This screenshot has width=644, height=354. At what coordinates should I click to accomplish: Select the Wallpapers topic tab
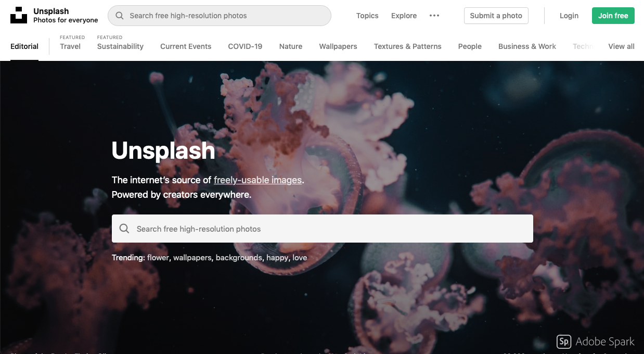tap(338, 46)
